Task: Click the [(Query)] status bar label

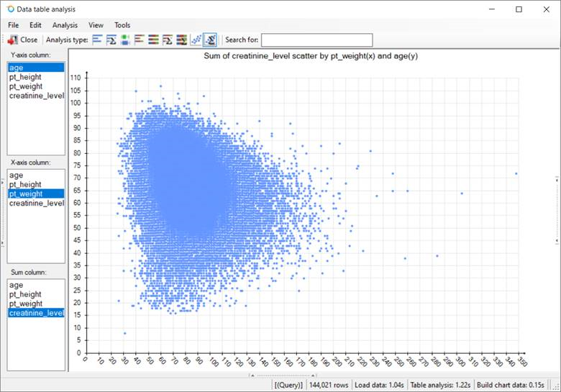Action: [288, 385]
